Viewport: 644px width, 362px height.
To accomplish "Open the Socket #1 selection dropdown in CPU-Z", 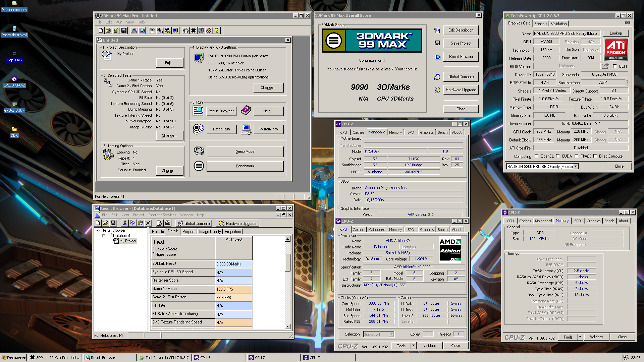I will (x=391, y=334).
